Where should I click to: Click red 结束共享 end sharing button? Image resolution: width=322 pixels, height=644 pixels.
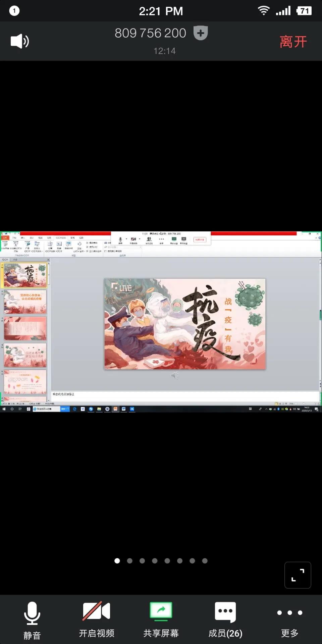pos(200,240)
